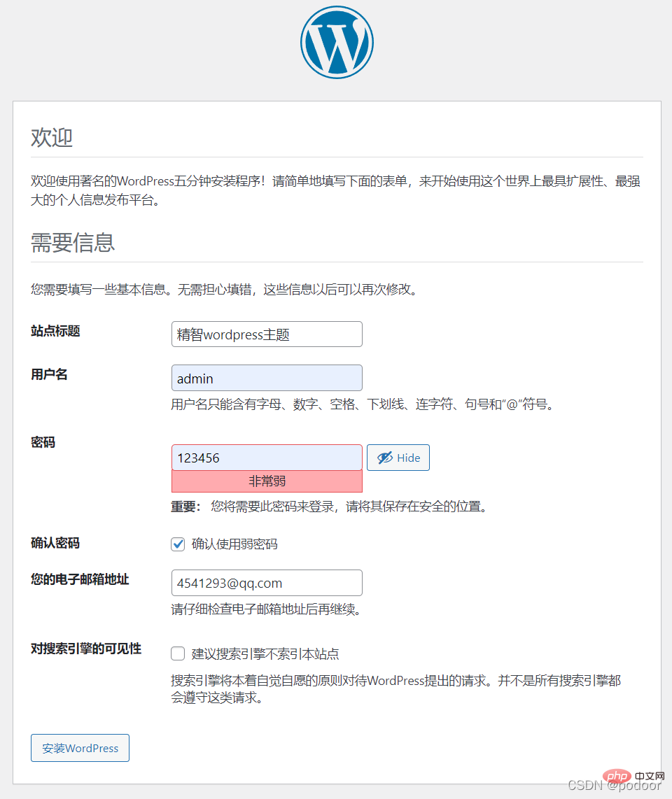Click the 密码 field label
Image resolution: width=672 pixels, height=799 pixels.
43,442
